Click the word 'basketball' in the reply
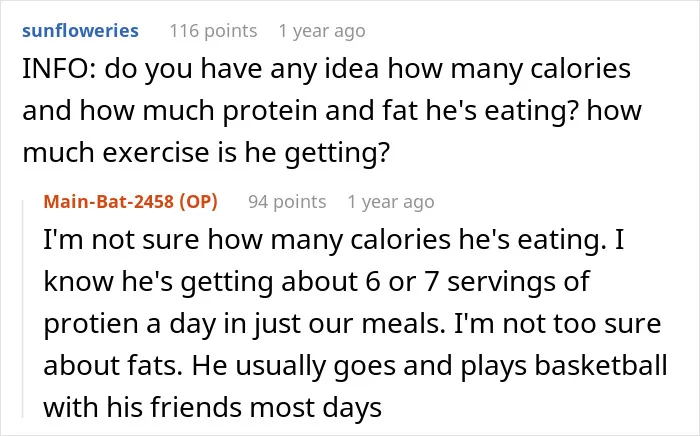This screenshot has height=436, width=700. [x=601, y=365]
